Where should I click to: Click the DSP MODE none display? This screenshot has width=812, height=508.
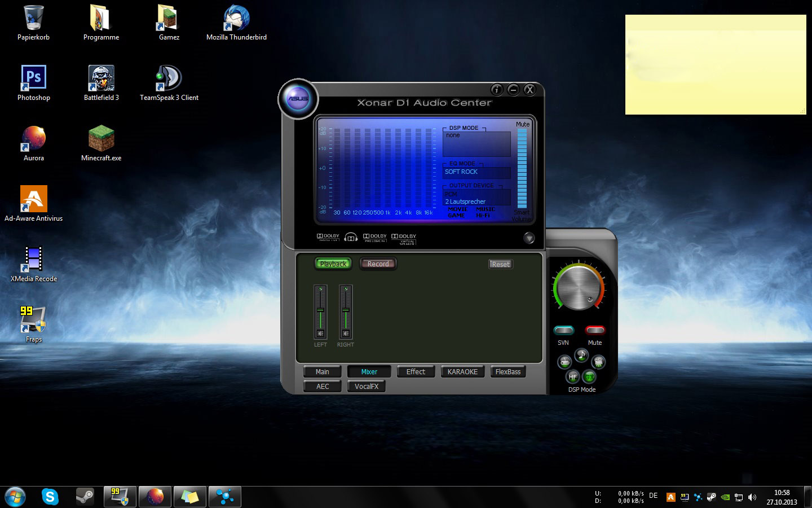476,144
